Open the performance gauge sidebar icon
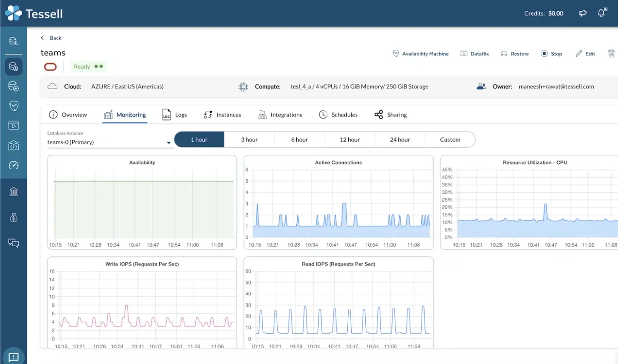Viewport: 618px width, 364px height. tap(14, 165)
